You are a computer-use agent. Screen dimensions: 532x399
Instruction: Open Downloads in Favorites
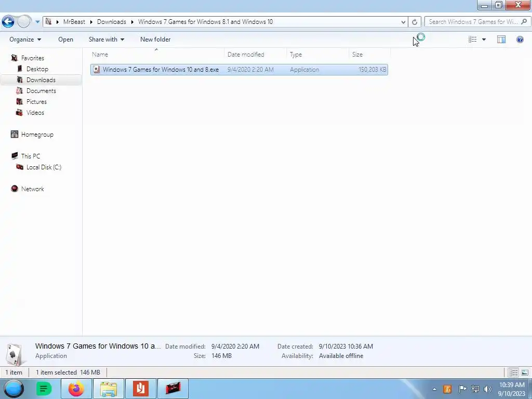pos(41,79)
